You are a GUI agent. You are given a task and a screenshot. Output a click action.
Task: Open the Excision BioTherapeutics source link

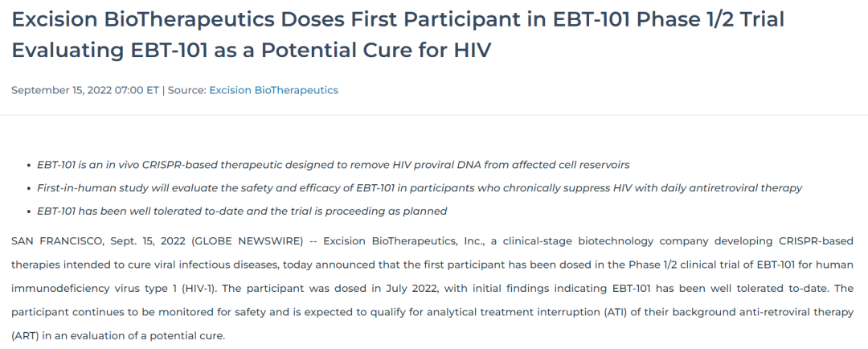click(x=273, y=90)
